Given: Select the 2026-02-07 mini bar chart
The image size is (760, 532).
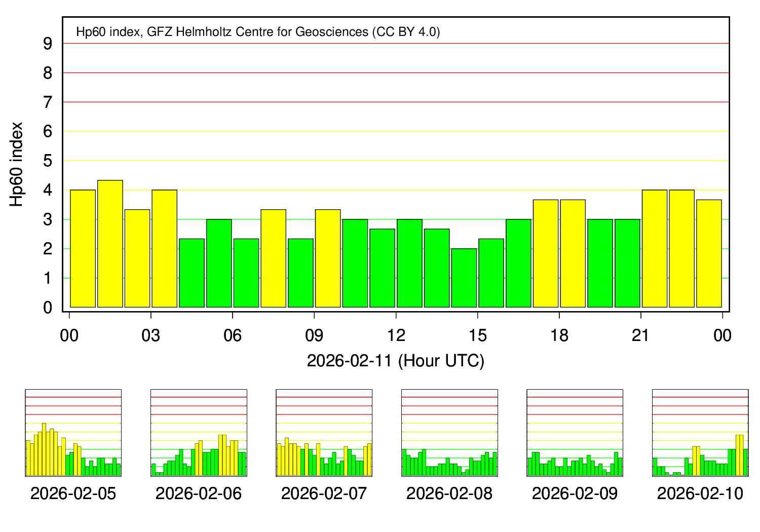Looking at the screenshot, I should pos(324,433).
